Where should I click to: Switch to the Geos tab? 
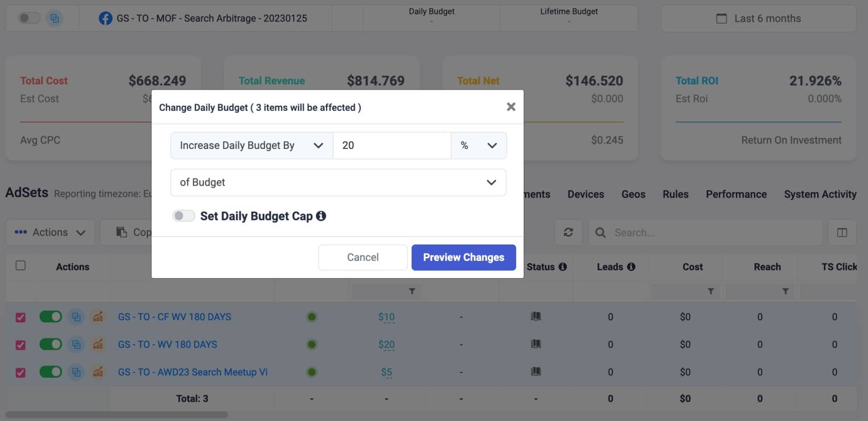[x=633, y=194]
